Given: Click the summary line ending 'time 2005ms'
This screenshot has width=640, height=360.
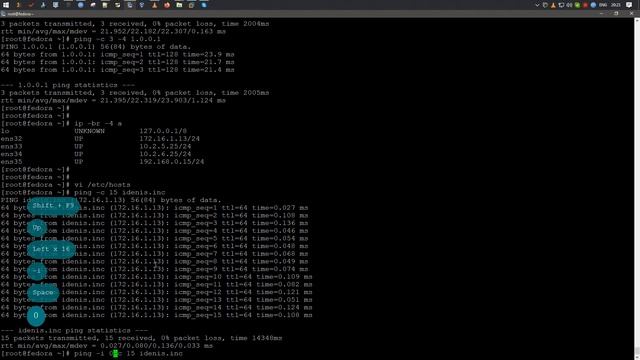Looking at the screenshot, I should tap(135, 93).
